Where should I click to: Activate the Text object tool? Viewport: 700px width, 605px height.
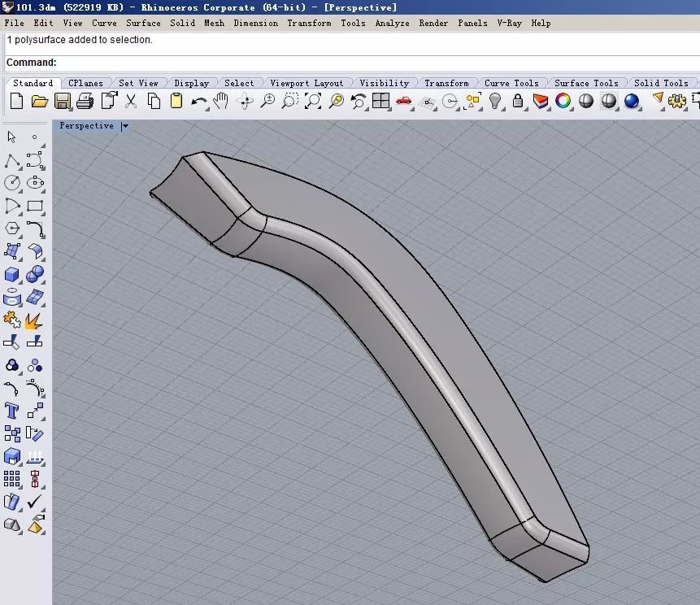[x=12, y=411]
